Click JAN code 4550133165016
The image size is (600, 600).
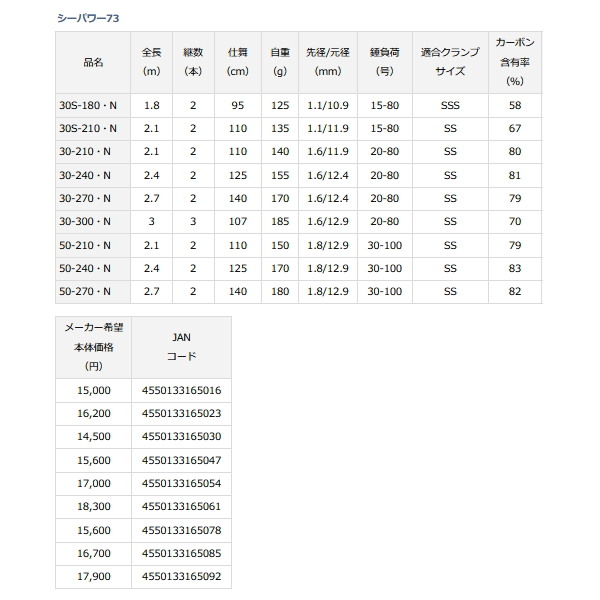181,390
